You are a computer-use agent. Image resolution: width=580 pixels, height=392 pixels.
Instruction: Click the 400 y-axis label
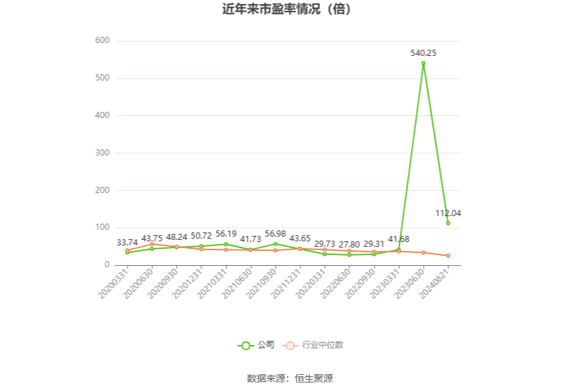tap(102, 115)
